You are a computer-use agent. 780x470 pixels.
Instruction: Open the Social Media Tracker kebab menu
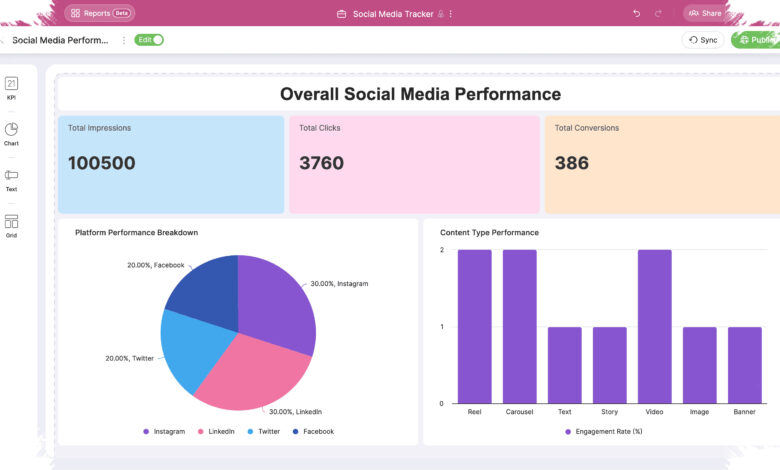(x=451, y=14)
